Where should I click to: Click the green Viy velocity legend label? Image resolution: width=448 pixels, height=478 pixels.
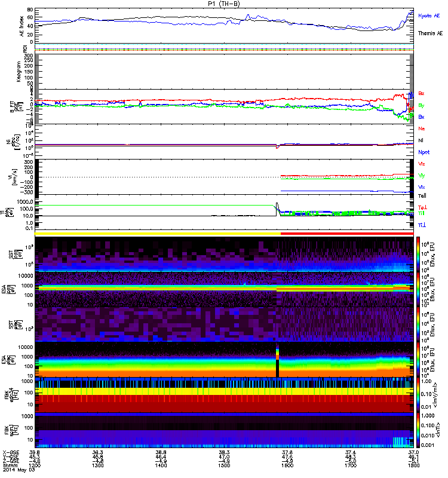click(421, 176)
